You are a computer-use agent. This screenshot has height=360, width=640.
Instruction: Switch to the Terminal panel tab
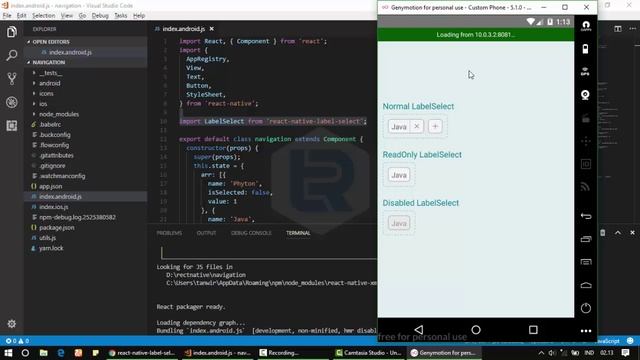298,233
